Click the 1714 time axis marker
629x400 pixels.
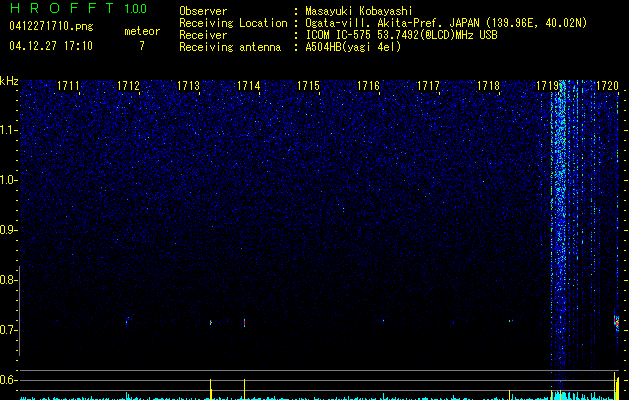[x=248, y=86]
